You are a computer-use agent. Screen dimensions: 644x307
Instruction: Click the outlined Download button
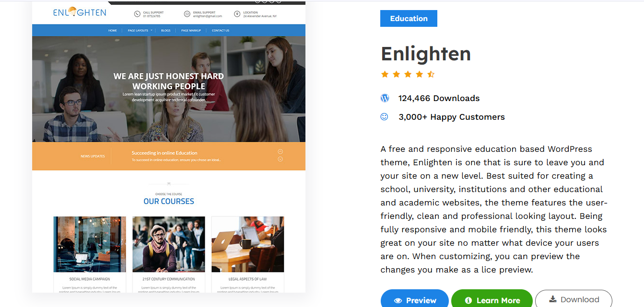[574, 299]
